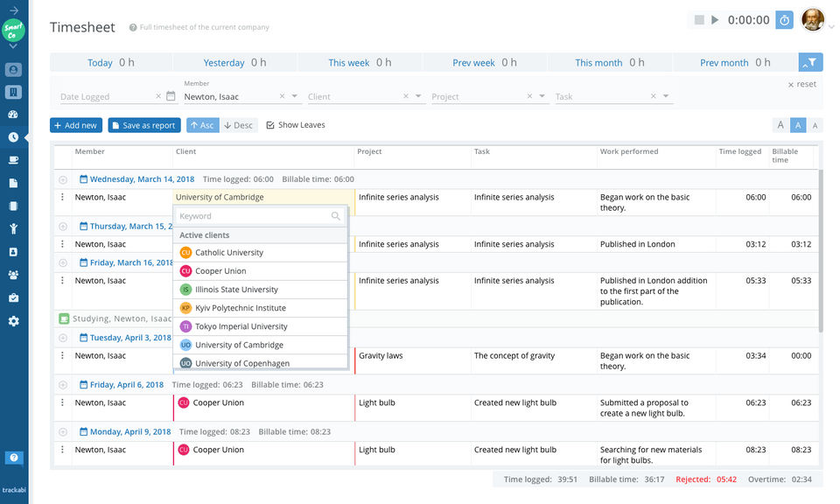Viewport: 840px width, 504px height.
Task: Open the clock timesheet sidebar icon
Action: pos(13,137)
